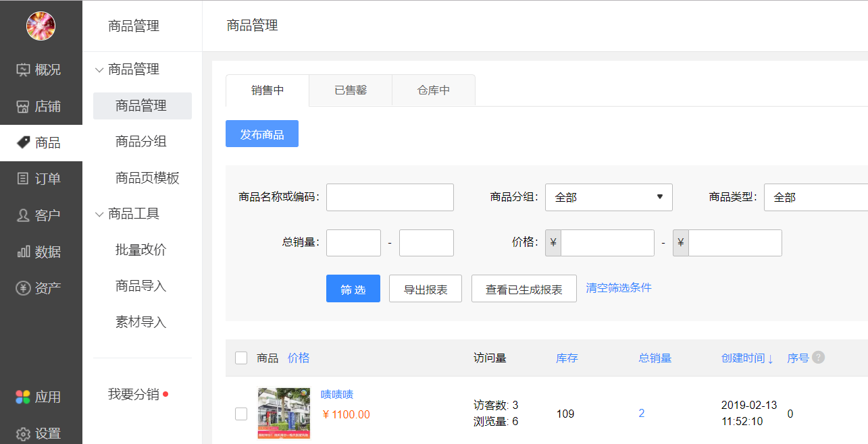Click the user avatar in sidebar
This screenshot has height=444, width=868.
41,26
